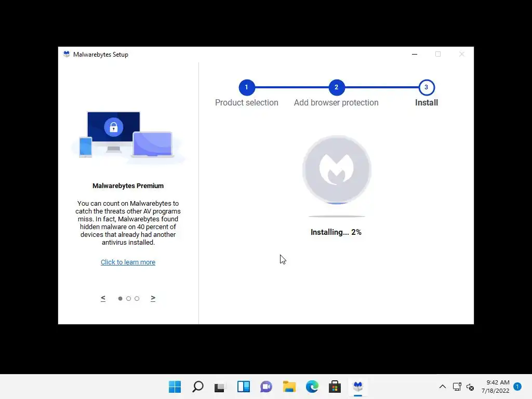This screenshot has width=532, height=399.
Task: Open Microsoft Store from the taskbar
Action: pos(335,387)
